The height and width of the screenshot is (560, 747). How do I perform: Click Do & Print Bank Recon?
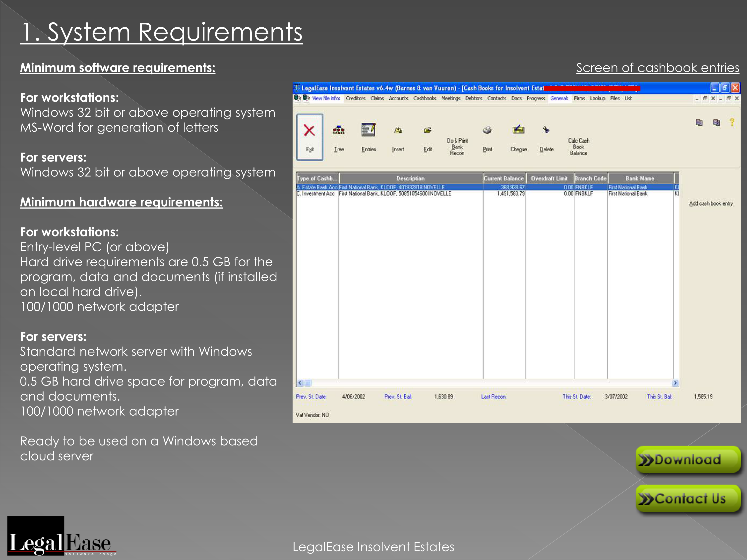click(x=457, y=147)
